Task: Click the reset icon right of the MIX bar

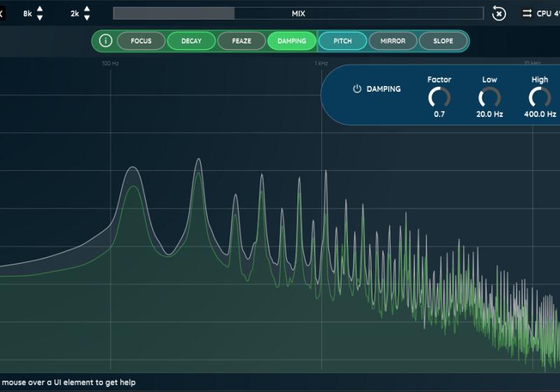Action: (498, 13)
